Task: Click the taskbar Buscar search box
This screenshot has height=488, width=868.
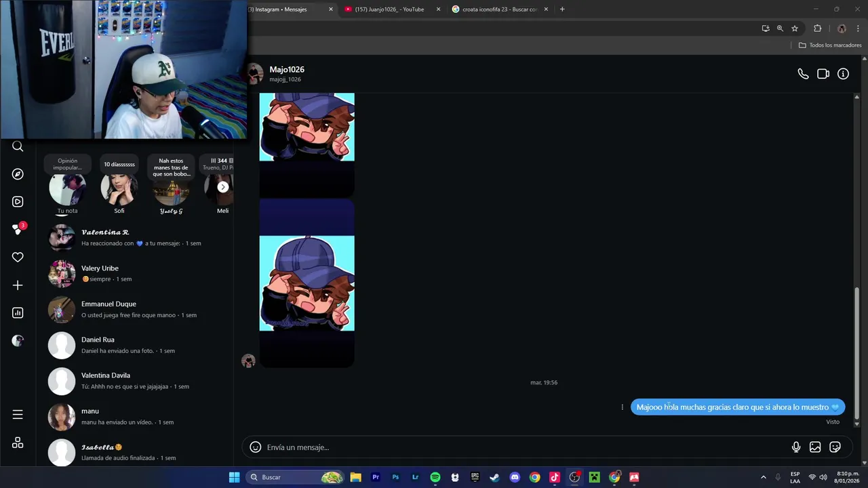Action: (x=295, y=477)
